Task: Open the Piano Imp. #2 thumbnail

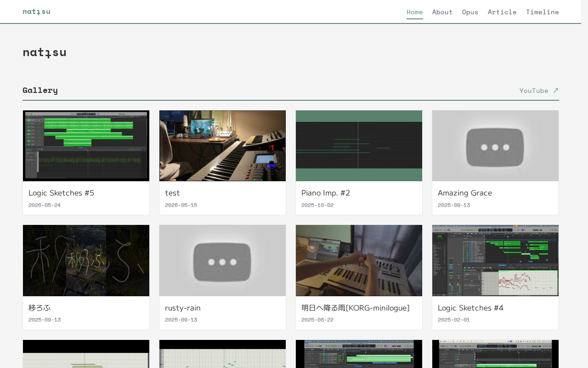Action: point(359,146)
